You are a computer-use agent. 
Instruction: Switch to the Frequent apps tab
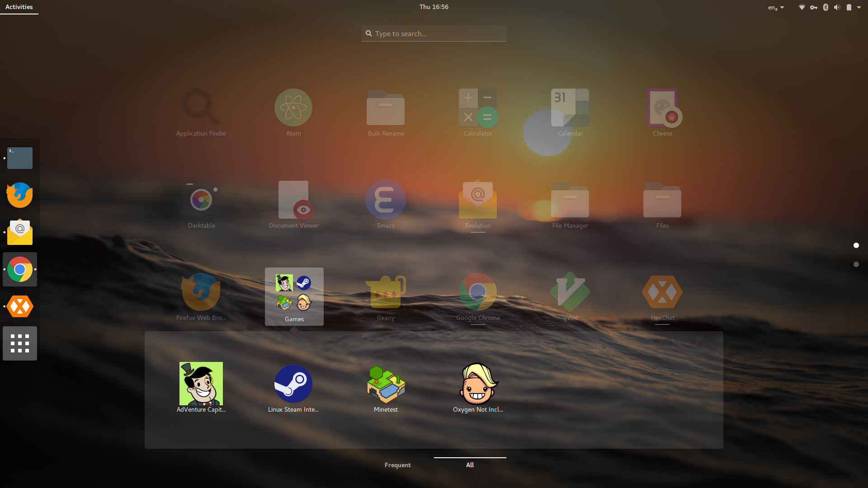(x=398, y=465)
